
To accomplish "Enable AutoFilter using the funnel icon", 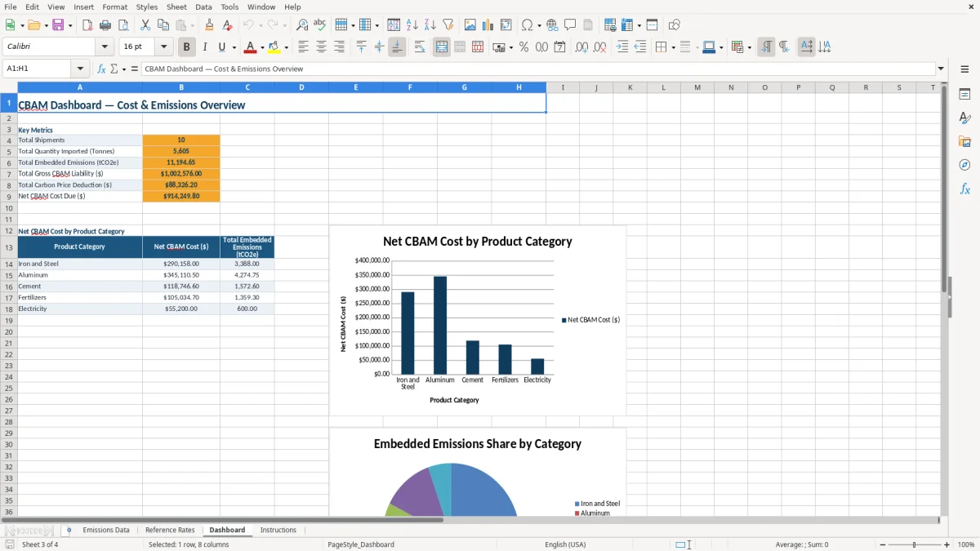I will (448, 25).
